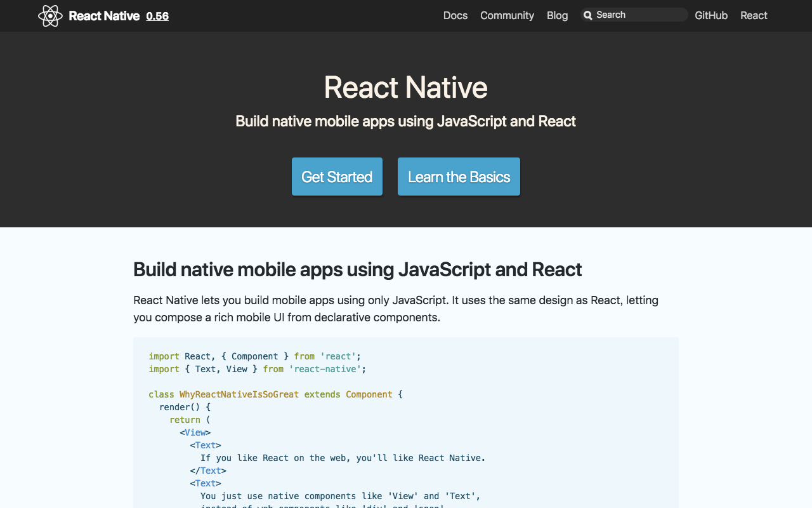Open the React link in navbar

(754, 15)
